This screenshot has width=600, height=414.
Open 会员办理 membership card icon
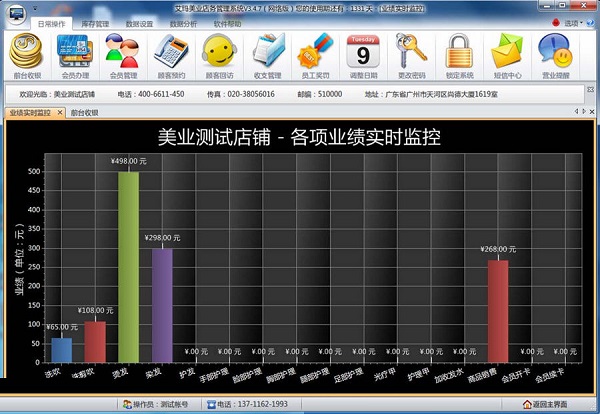(x=75, y=51)
